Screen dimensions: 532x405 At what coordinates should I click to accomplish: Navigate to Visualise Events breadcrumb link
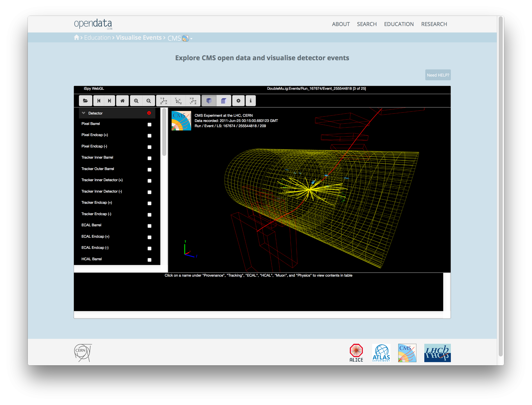pyautogui.click(x=139, y=37)
